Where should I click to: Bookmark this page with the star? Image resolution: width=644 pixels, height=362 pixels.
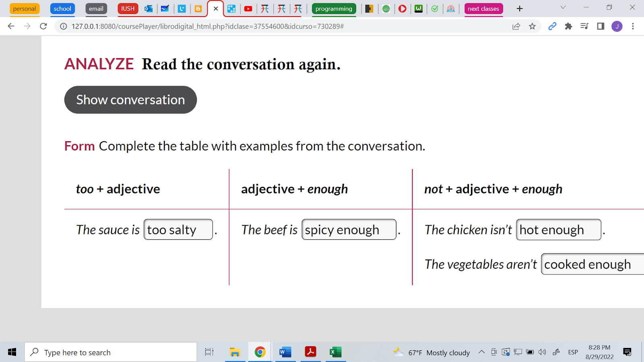[532, 26]
